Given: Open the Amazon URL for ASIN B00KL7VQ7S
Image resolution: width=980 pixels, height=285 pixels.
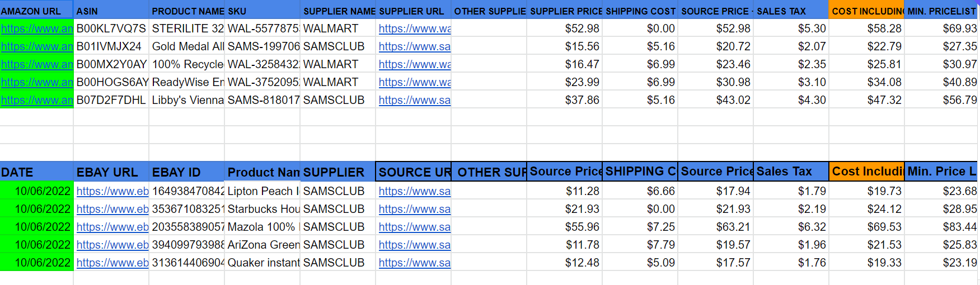Looking at the screenshot, I should (x=37, y=28).
